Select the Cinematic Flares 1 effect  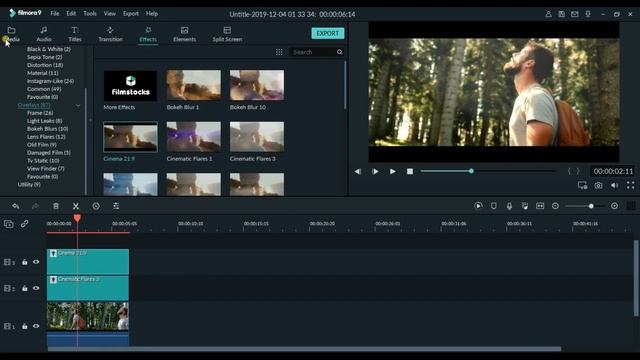193,137
